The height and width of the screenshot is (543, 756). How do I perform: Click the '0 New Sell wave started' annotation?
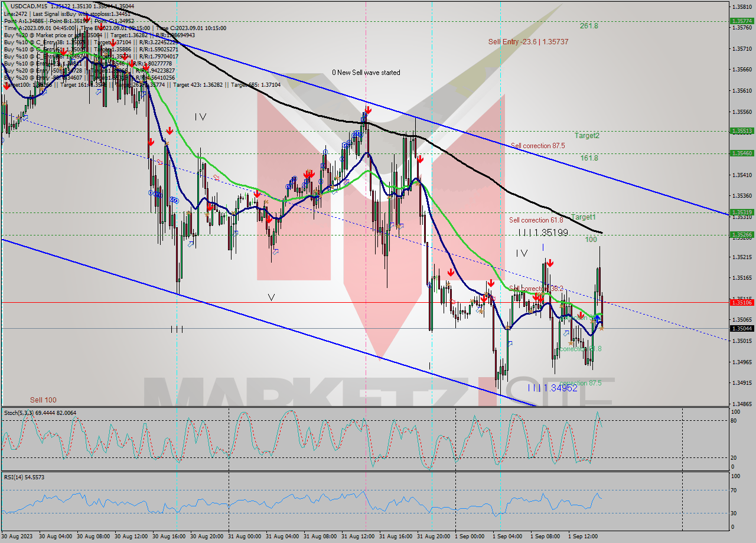tap(366, 73)
